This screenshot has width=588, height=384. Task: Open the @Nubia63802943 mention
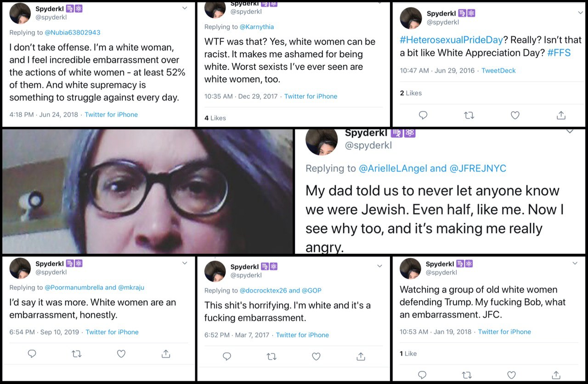[x=72, y=33]
